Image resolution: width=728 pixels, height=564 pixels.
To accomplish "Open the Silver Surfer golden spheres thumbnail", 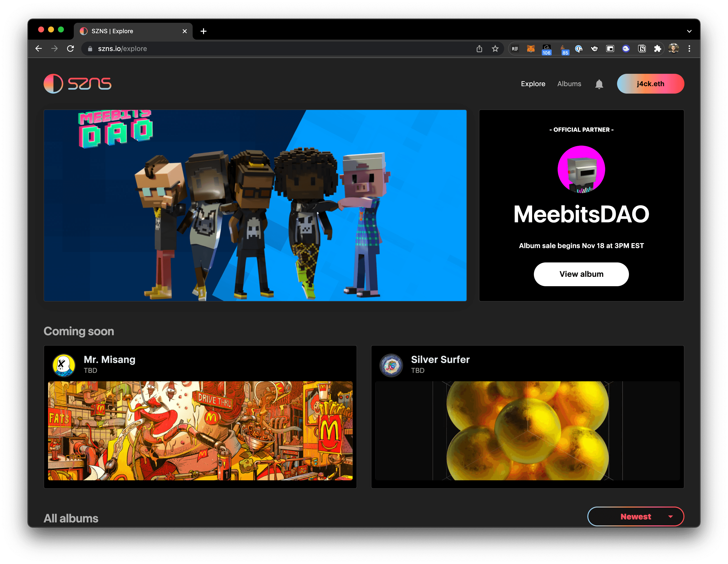I will click(x=527, y=430).
